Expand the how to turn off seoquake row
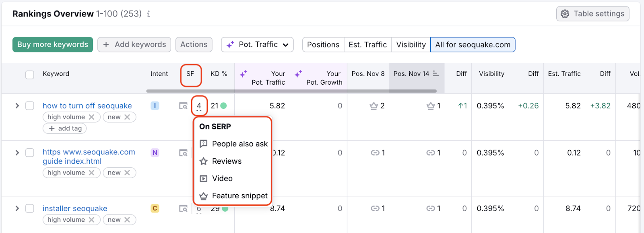 point(17,106)
